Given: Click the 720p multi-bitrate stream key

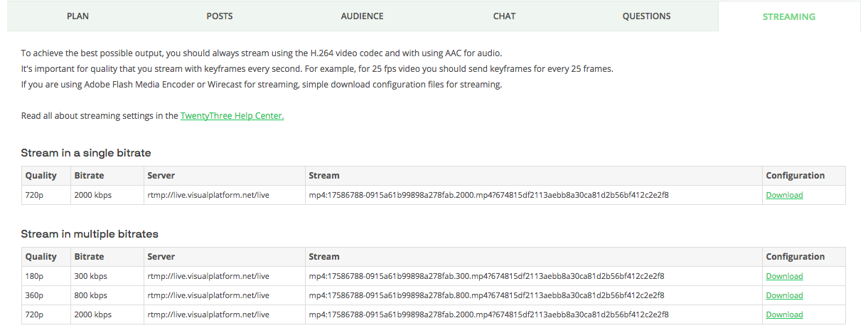Looking at the screenshot, I should [x=488, y=314].
